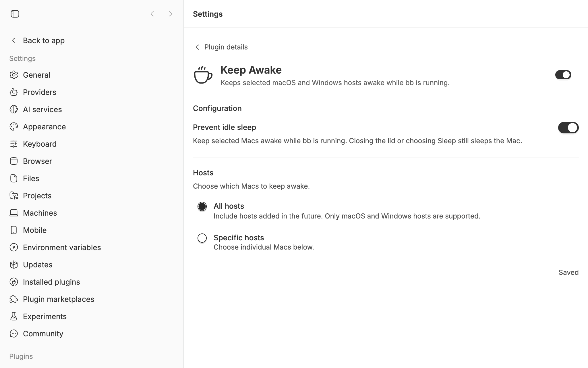Viewport: 588px width, 368px height.
Task: Click the Plugins sidebar section label
Action: click(x=21, y=356)
